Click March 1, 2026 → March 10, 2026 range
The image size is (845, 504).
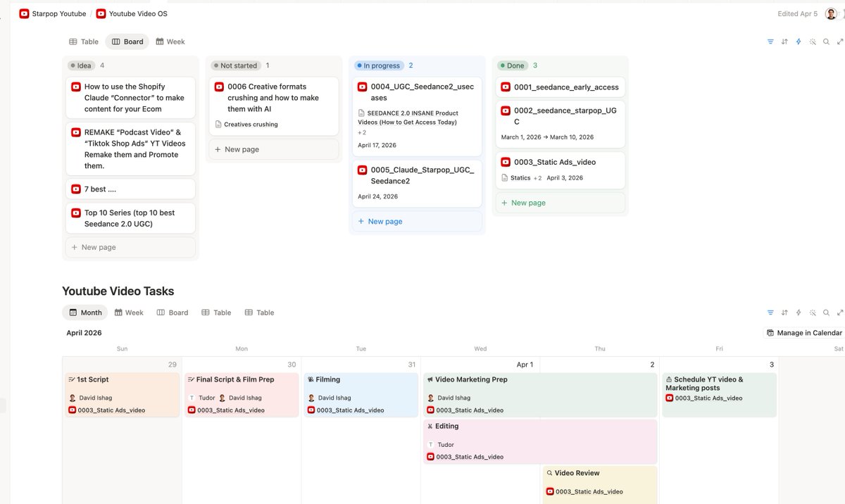(547, 137)
